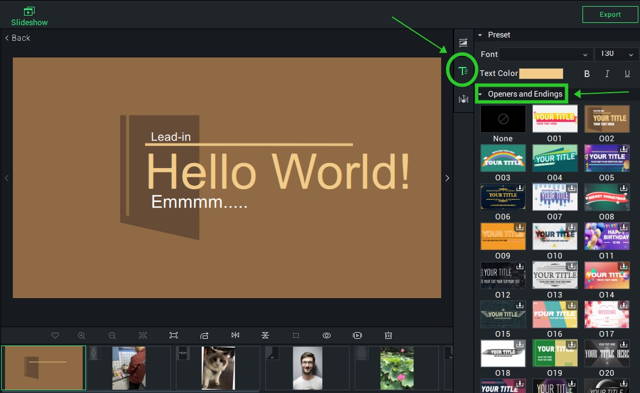
Task: Select title preset 015
Action: coord(503,314)
